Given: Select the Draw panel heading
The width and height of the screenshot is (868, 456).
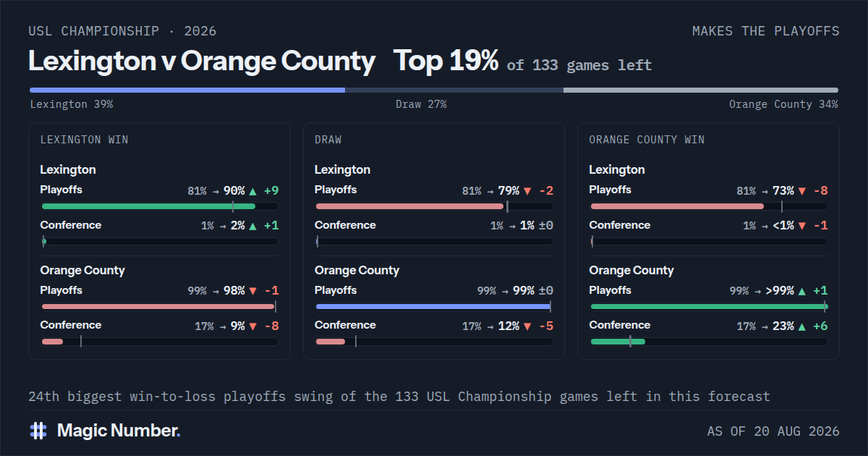Looking at the screenshot, I should [328, 140].
